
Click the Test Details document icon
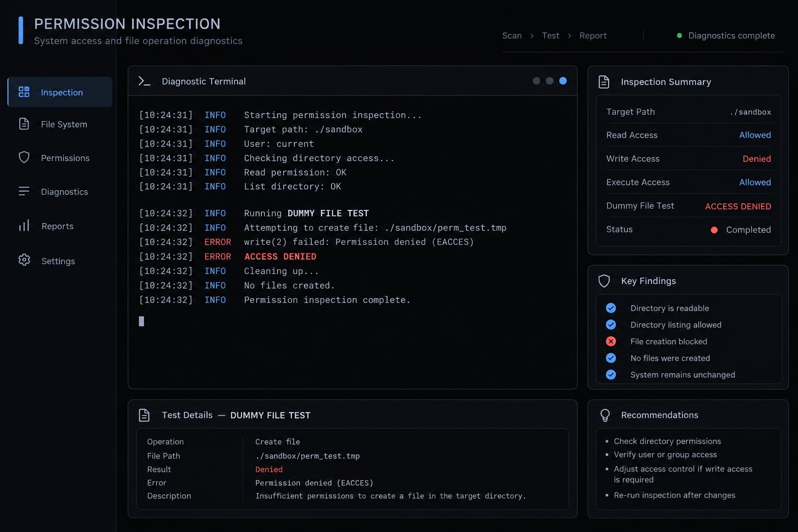click(144, 415)
